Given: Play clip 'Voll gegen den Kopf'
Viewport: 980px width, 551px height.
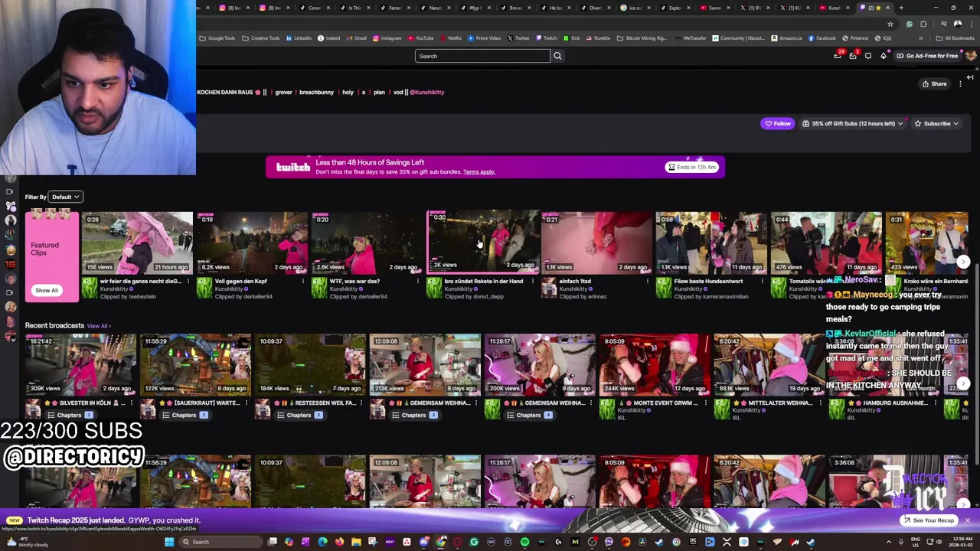Looking at the screenshot, I should point(252,243).
